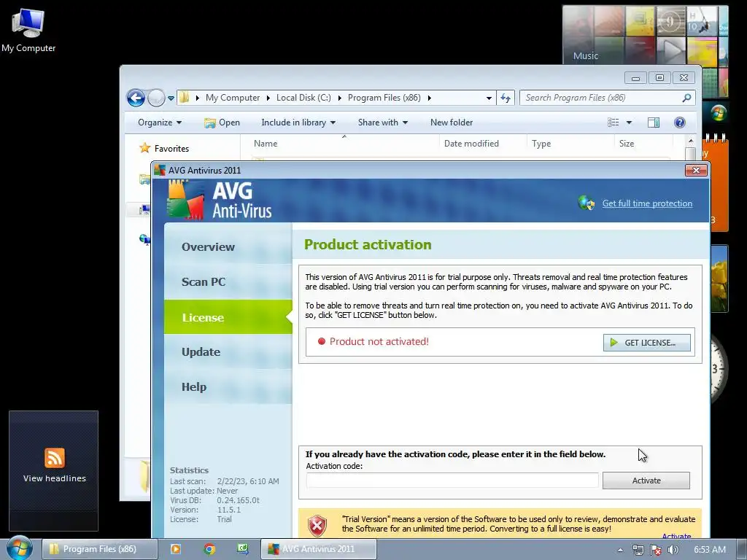Open media player taskbar icon
The width and height of the screenshot is (747, 560).
pos(175,549)
